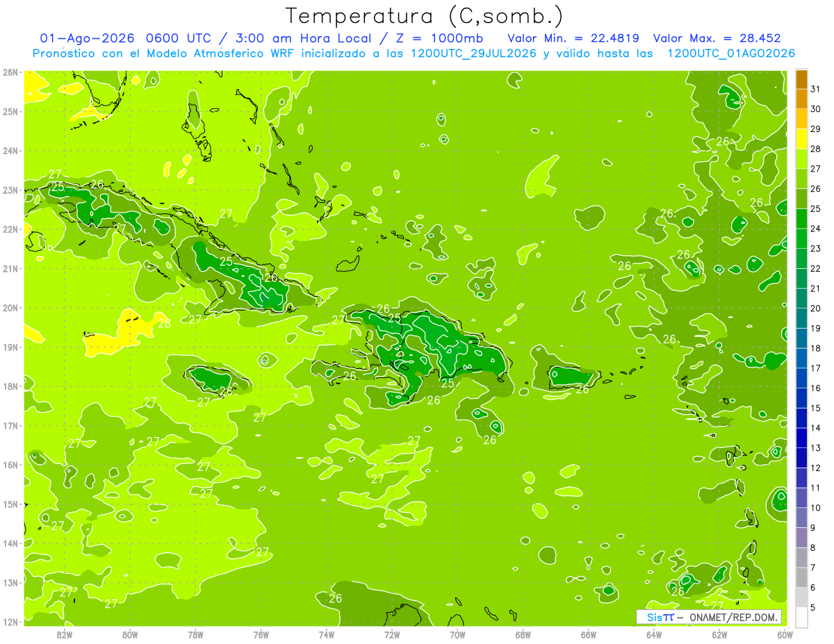834x644 pixels.
Task: Click the "22N" latitude label
Action: [x=10, y=229]
